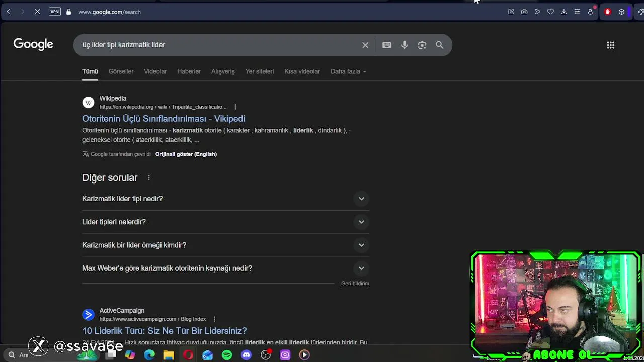Clear the search query with X
Screen dimensions: 644x362
365,45
